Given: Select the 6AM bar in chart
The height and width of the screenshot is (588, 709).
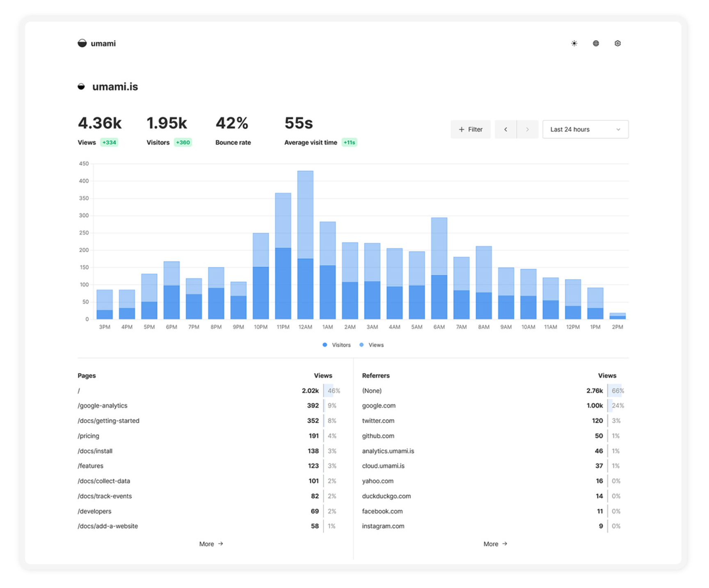Looking at the screenshot, I should click(439, 268).
